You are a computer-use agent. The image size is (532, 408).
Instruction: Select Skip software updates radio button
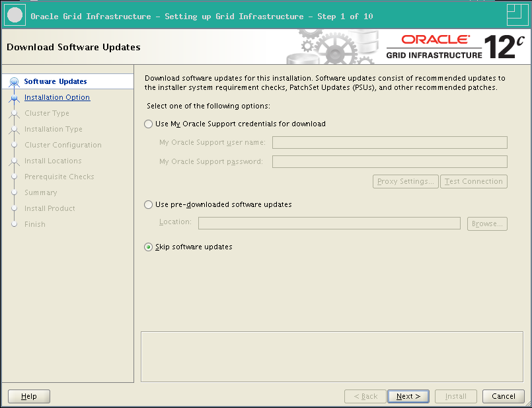[148, 247]
